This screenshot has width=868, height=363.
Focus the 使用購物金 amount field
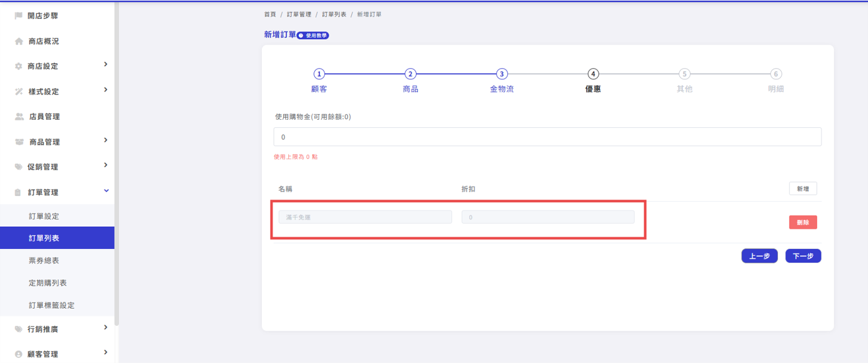548,137
